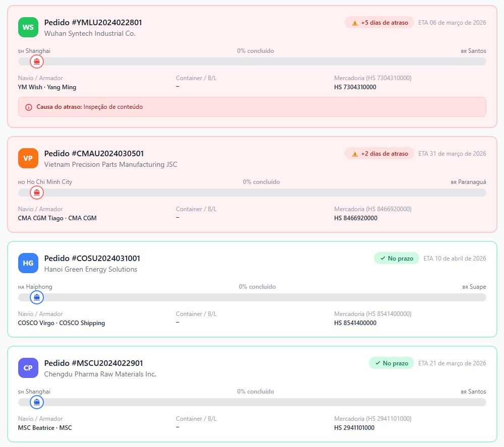504x447 pixels.
Task: Click the CP avatar badge for Chengdu Pharma
Action: point(28,368)
